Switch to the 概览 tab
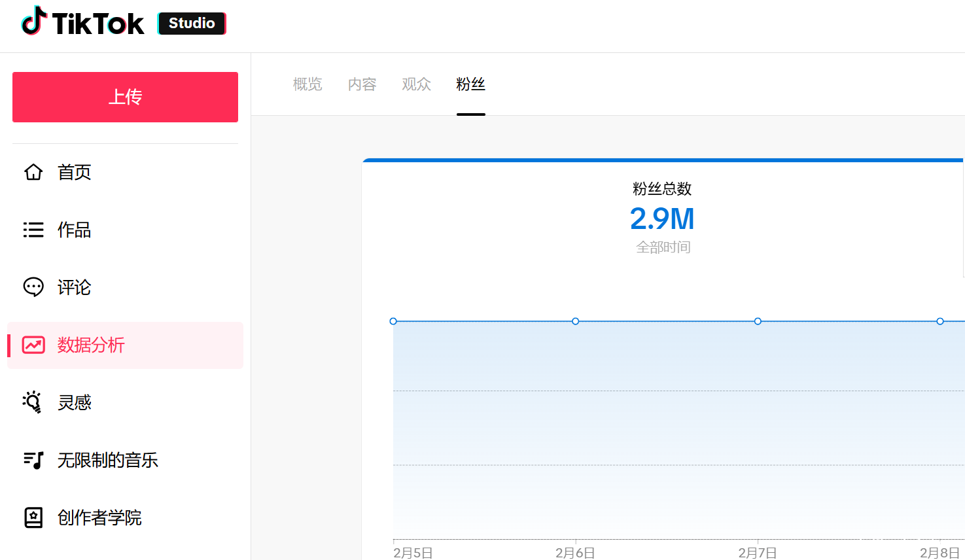The image size is (965, 560). pyautogui.click(x=307, y=84)
